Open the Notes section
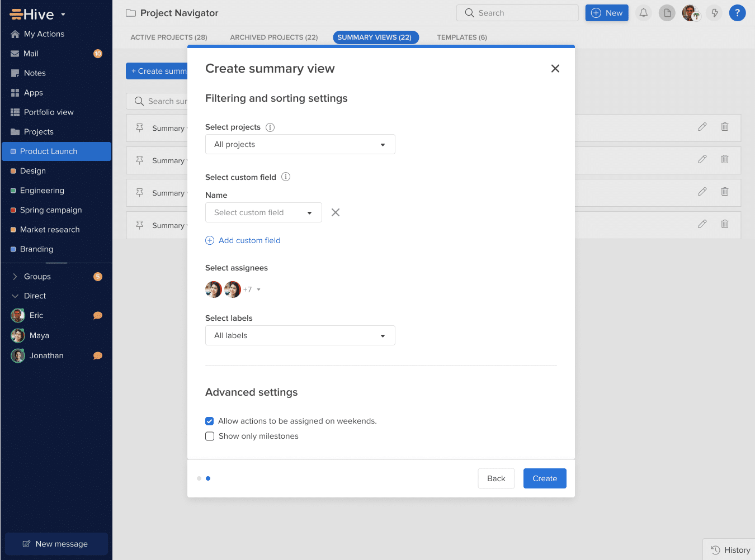This screenshot has width=755, height=560. point(36,73)
